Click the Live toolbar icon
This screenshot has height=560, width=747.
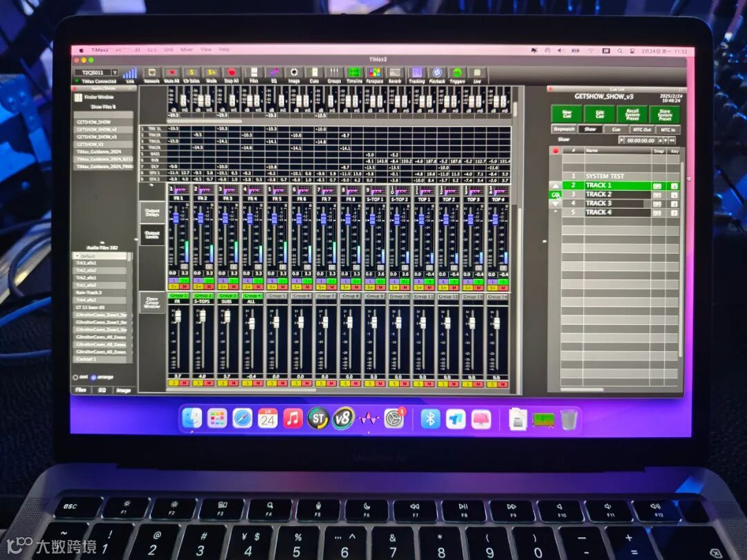click(x=477, y=73)
